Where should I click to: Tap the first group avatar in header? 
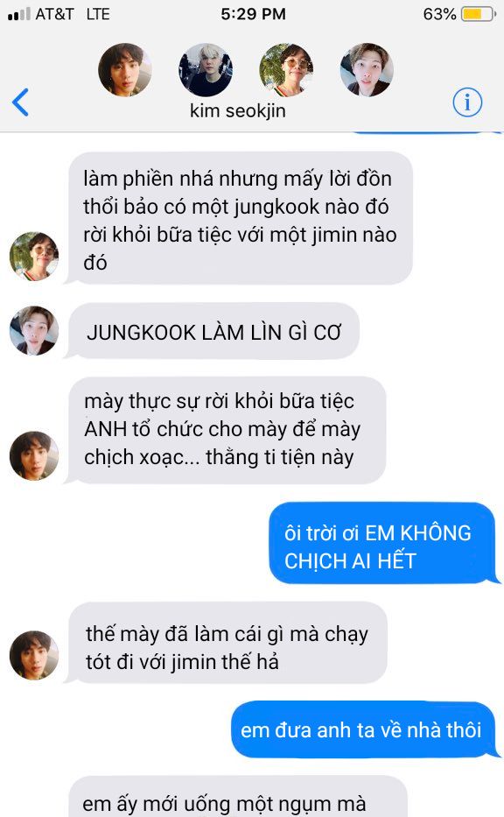(x=125, y=70)
